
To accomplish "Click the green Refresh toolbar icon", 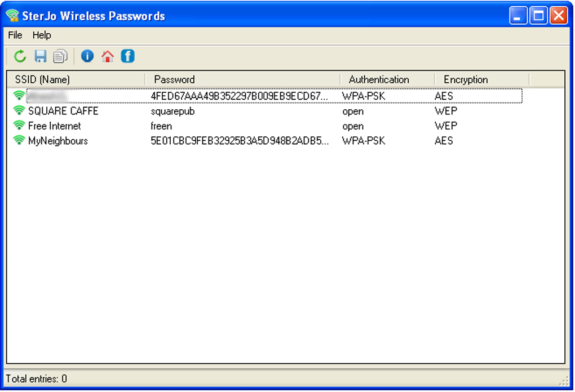I will point(20,56).
